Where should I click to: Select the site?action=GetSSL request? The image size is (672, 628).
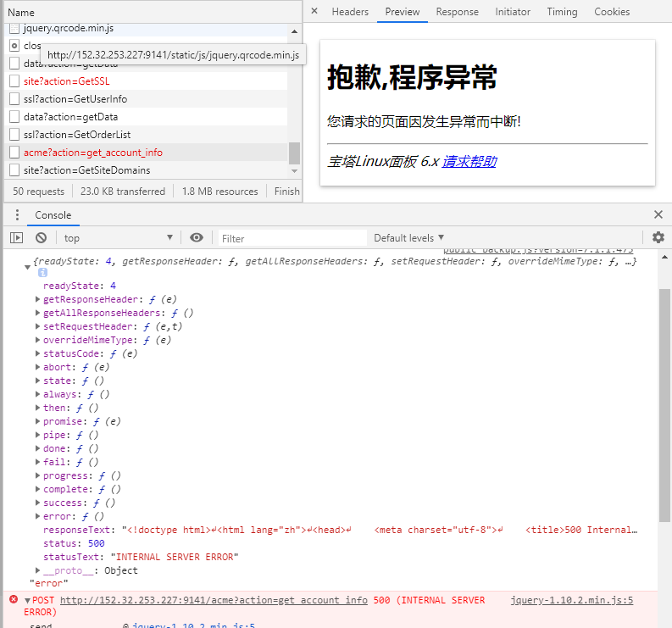[x=146, y=81]
